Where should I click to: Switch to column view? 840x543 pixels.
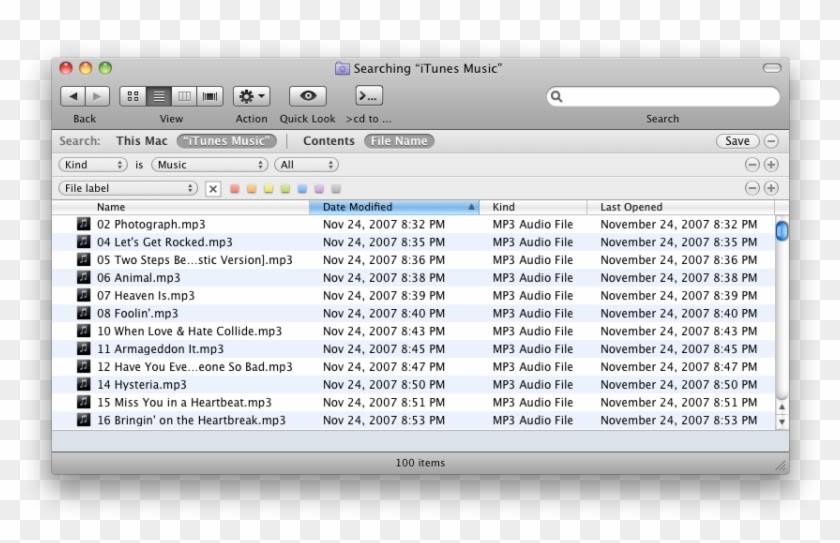tap(184, 96)
